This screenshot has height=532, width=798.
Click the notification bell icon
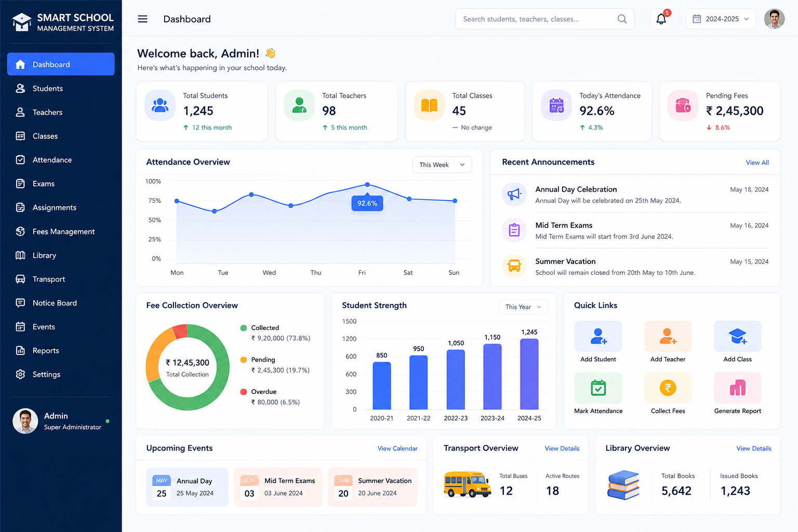click(x=661, y=19)
